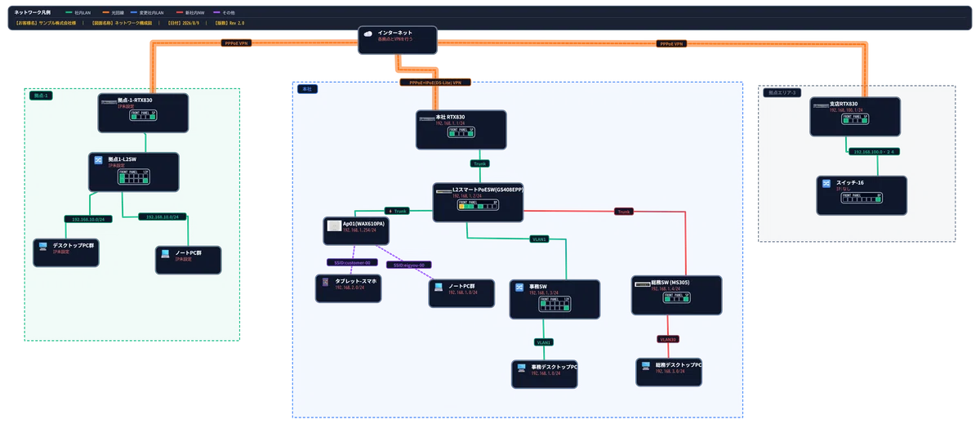
Task: Click the front panel ports of 支店RTX830
Action: pos(855,120)
